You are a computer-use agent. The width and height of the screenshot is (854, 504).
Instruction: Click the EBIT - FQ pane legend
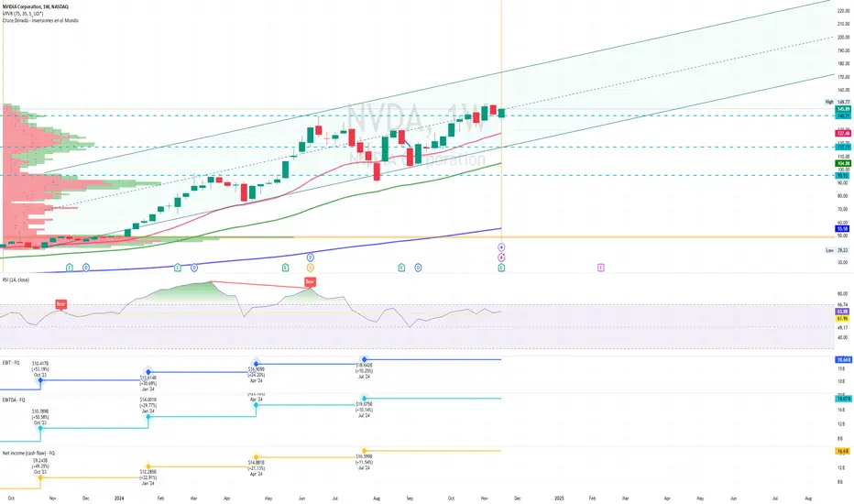pyautogui.click(x=11, y=362)
